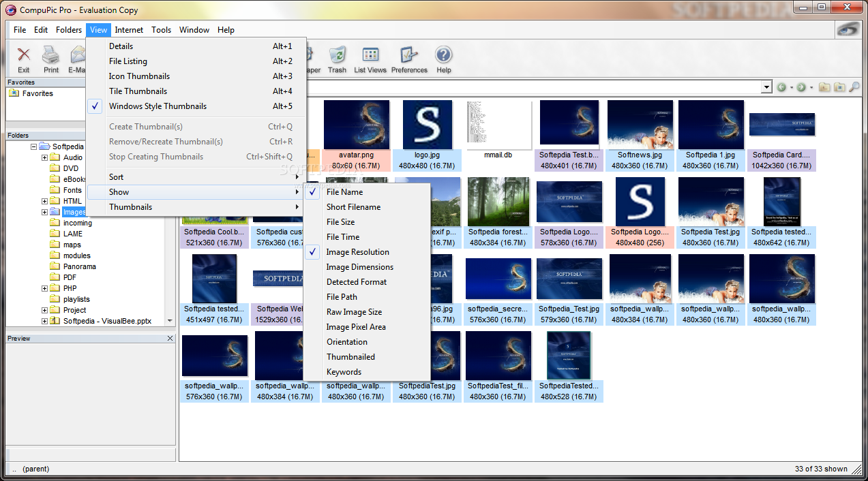Click the PDF folder icon

click(x=55, y=277)
